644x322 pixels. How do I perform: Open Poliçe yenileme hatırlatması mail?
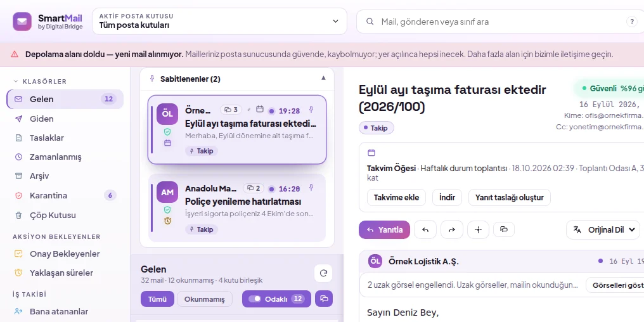point(237,208)
